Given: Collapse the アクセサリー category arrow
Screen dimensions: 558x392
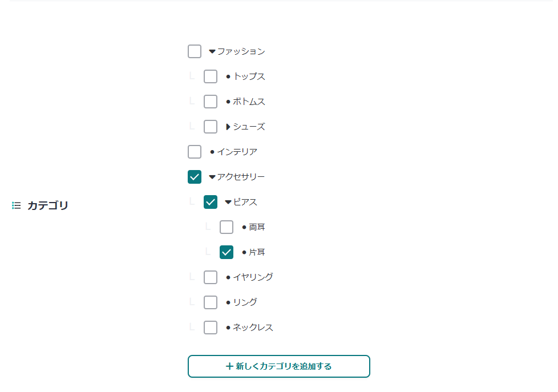Looking at the screenshot, I should pos(212,177).
